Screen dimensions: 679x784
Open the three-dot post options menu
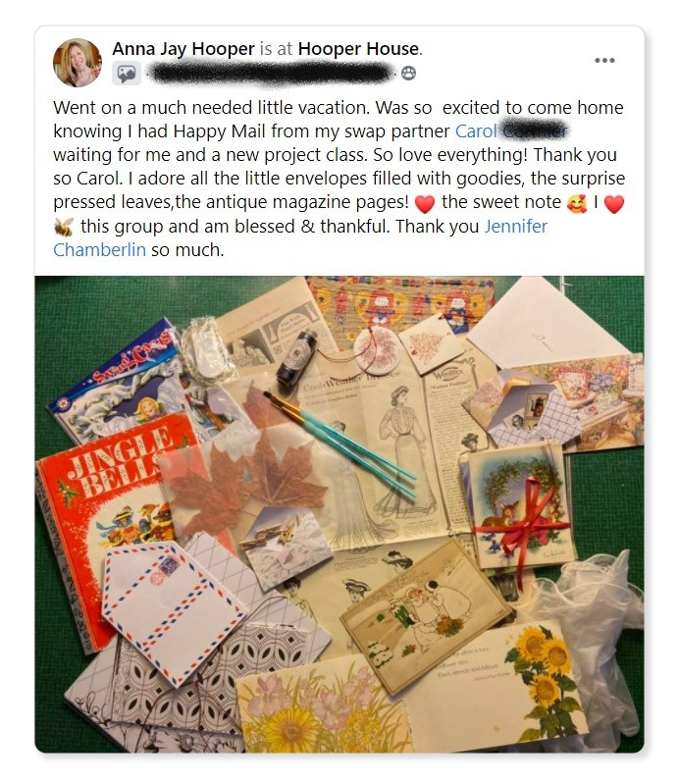(604, 61)
